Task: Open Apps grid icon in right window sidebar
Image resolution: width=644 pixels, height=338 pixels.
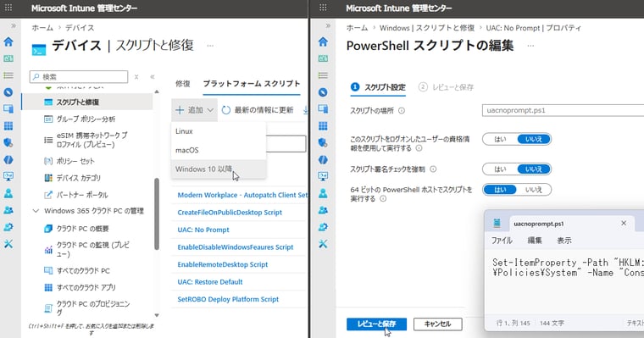Action: [323, 126]
